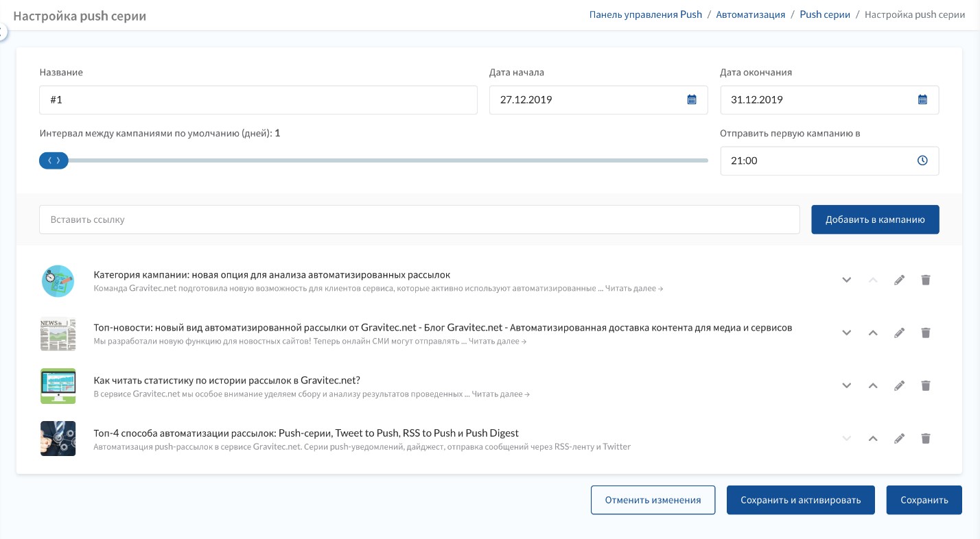Viewport: 980px width, 539px height.
Task: Open calendar icon in end date field
Action: [x=922, y=99]
